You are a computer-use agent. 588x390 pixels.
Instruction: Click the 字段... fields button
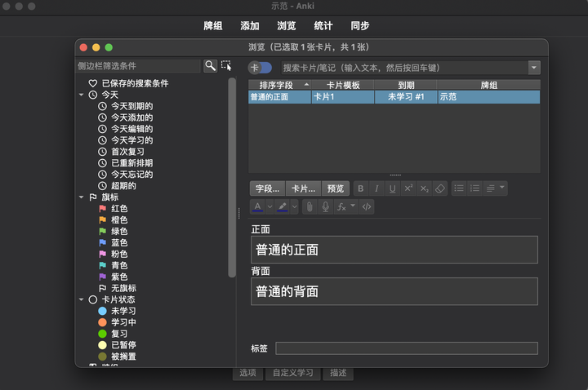[x=267, y=188]
